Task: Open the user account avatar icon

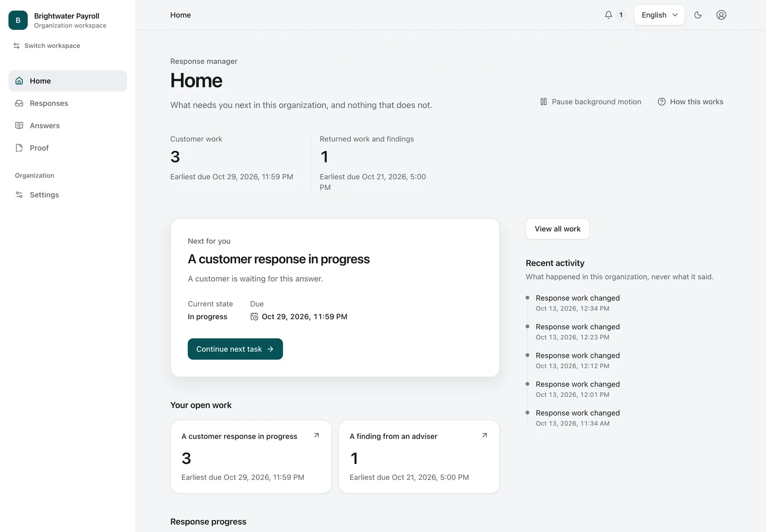Action: click(721, 15)
